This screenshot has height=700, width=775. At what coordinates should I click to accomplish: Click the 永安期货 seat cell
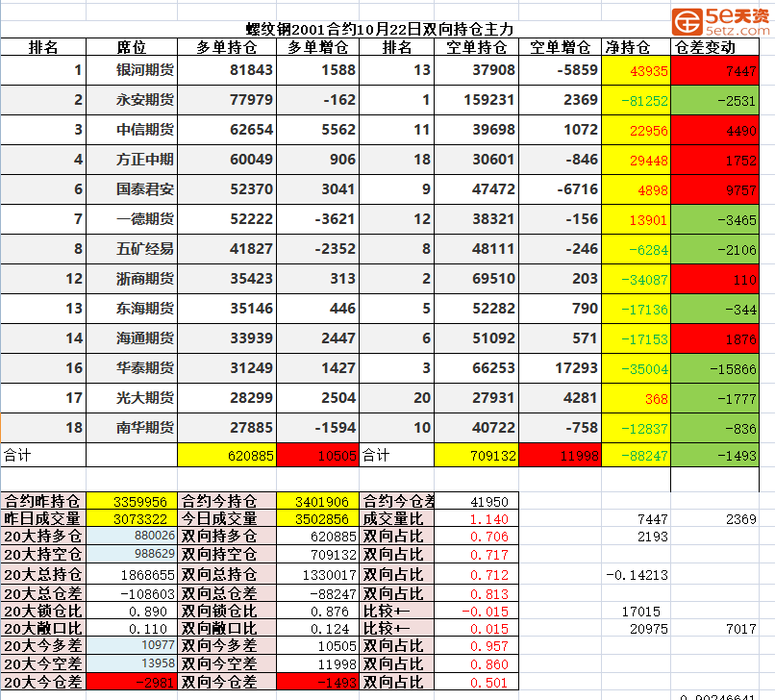click(x=132, y=100)
